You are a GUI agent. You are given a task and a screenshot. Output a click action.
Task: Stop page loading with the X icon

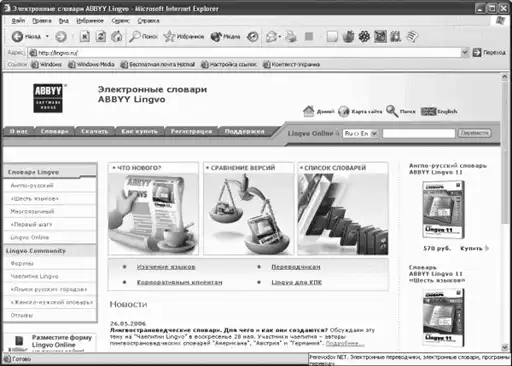(85, 36)
